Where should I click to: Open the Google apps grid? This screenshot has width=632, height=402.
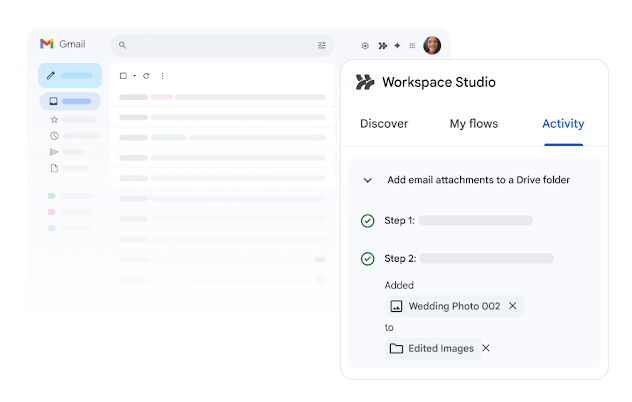click(x=412, y=46)
